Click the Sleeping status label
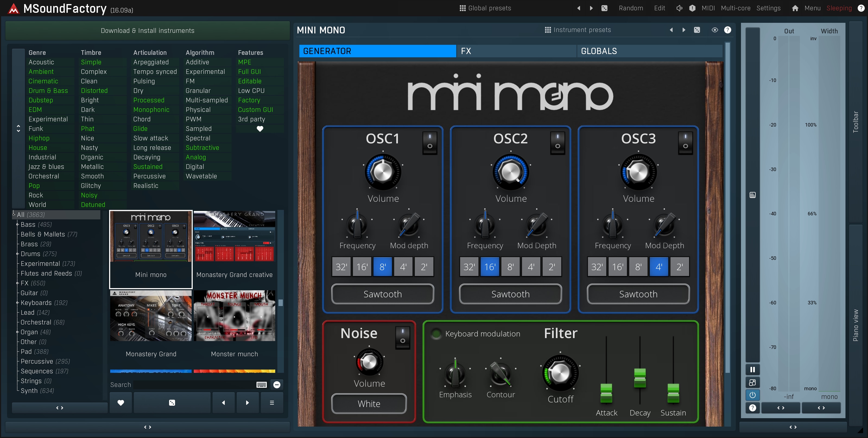 [x=839, y=8]
